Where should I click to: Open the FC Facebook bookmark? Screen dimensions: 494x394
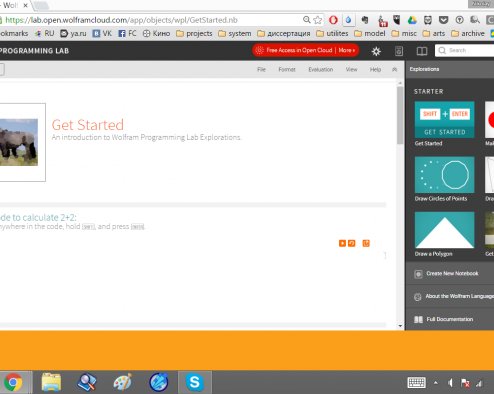point(127,33)
